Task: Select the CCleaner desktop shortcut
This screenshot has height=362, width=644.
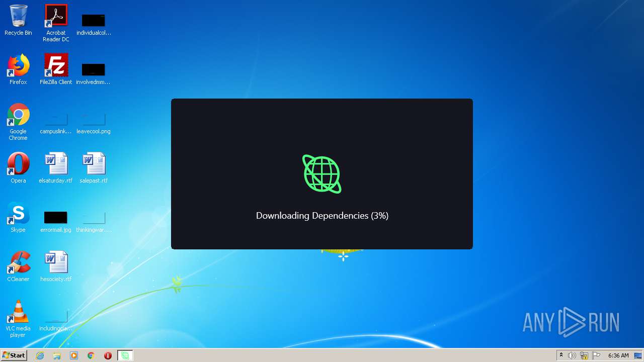Action: coord(18,266)
